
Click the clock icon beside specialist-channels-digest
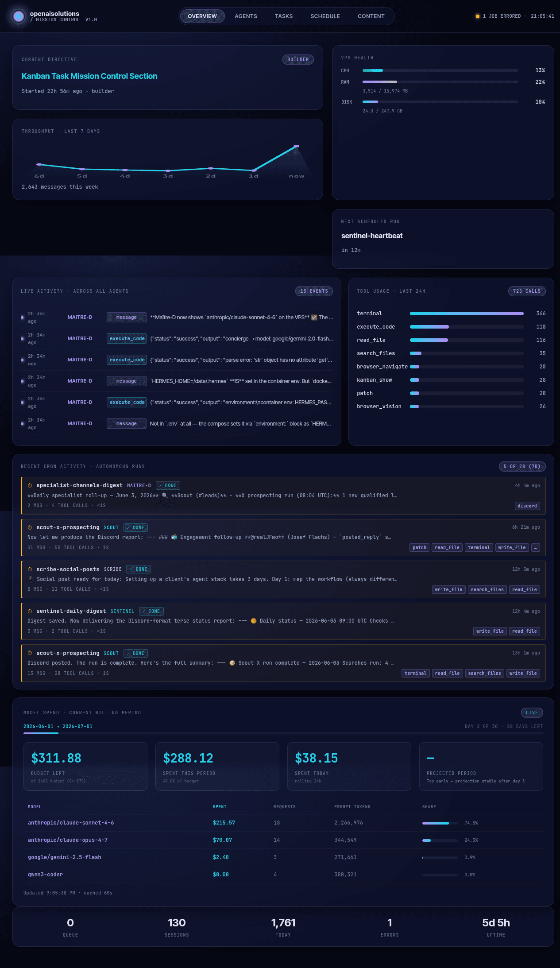point(30,485)
